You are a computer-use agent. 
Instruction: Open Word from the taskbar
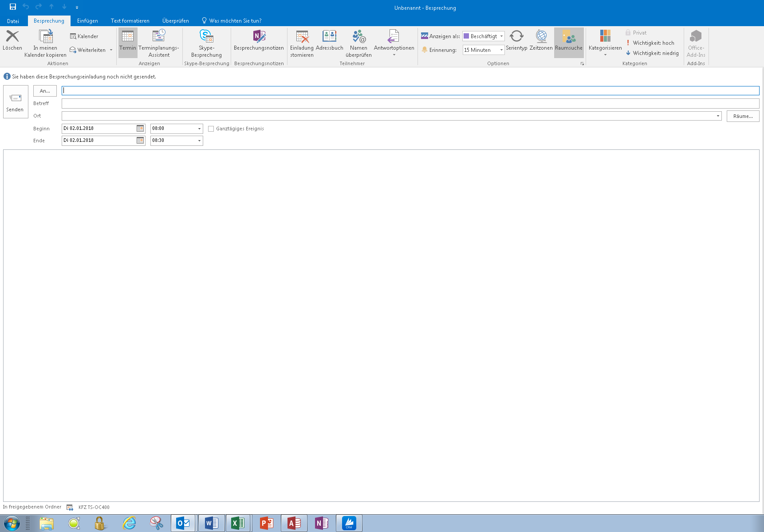click(x=211, y=523)
